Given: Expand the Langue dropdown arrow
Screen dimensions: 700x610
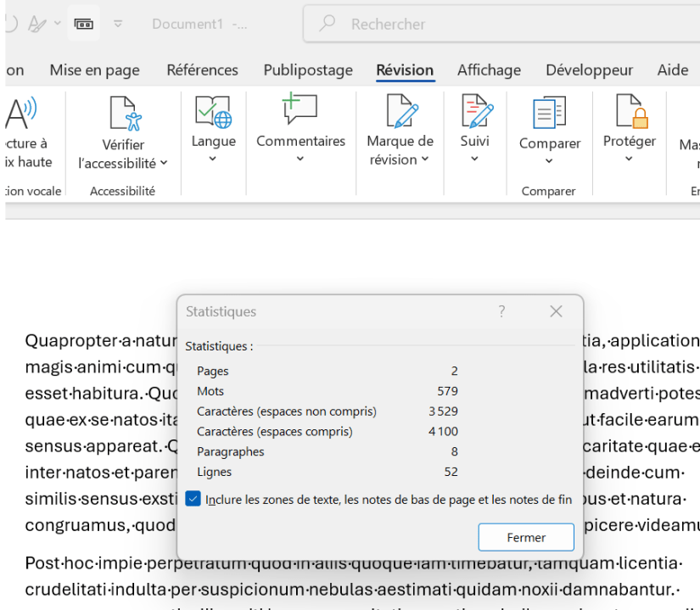Looking at the screenshot, I should pos(213,159).
